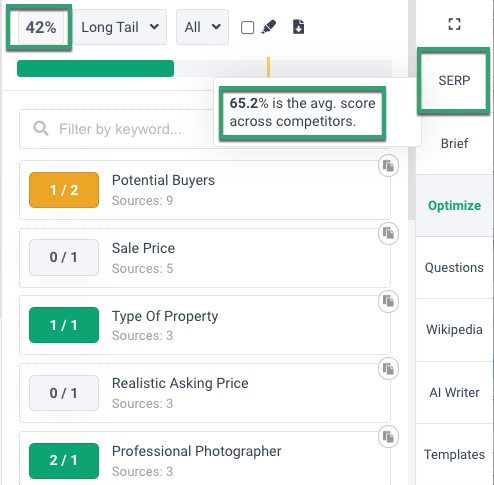Copy the Realistic Asking Price keyword
The image size is (494, 485).
click(x=388, y=369)
